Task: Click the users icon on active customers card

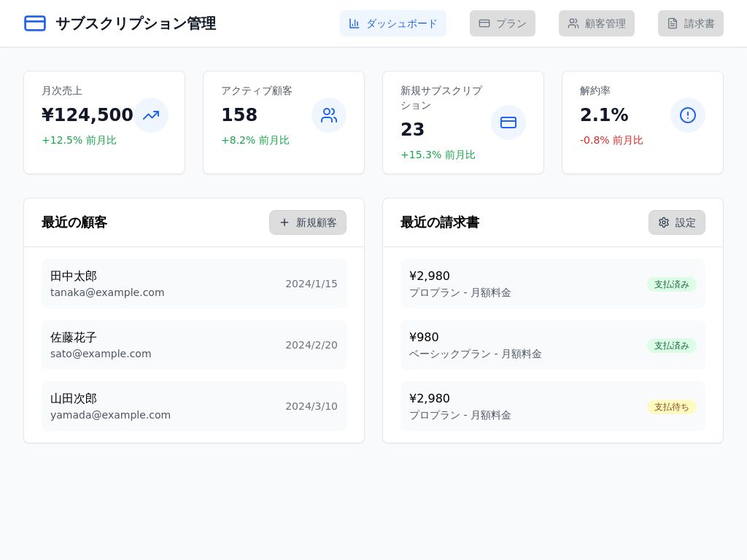Action: 329,115
